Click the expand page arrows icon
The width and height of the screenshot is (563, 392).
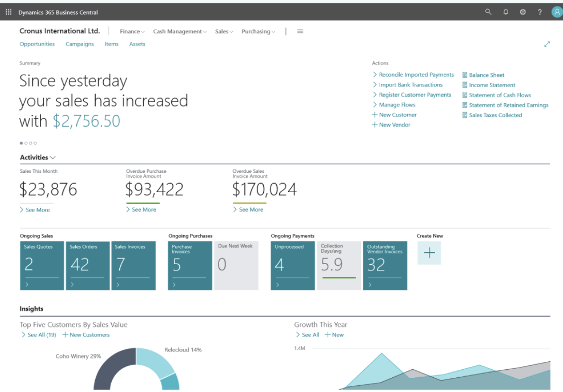pos(547,44)
